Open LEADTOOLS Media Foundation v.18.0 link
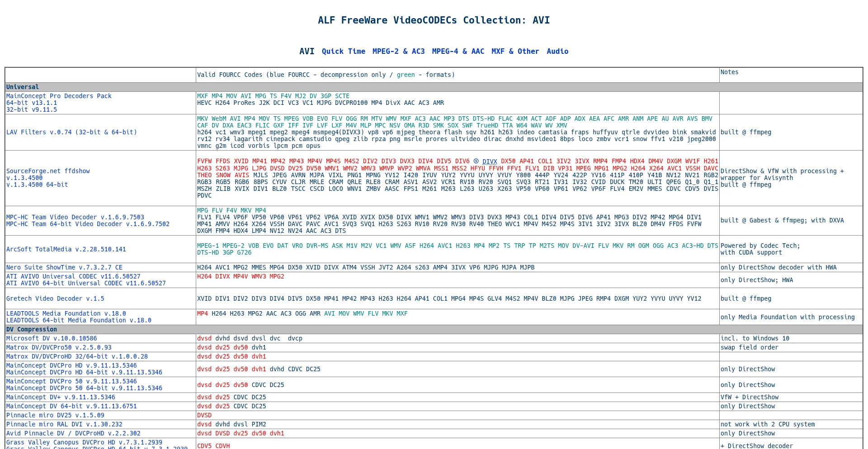Screen dimensions: 868x449 pos(66,313)
